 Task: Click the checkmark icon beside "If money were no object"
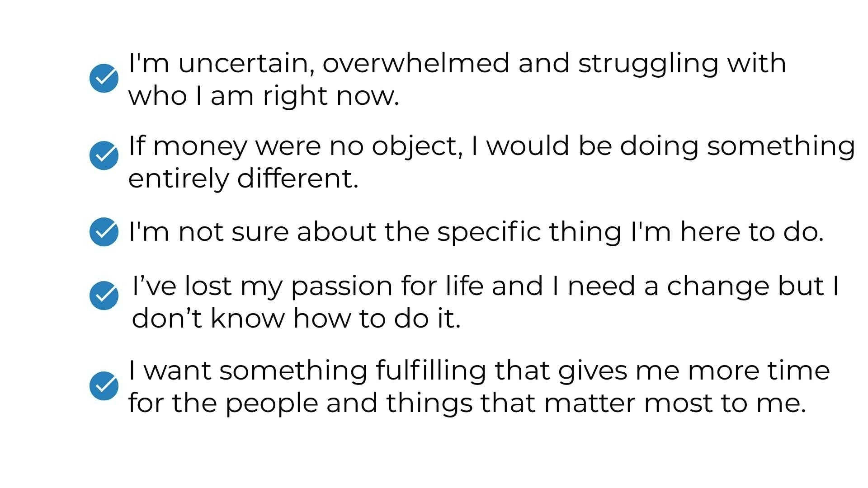[x=104, y=155]
